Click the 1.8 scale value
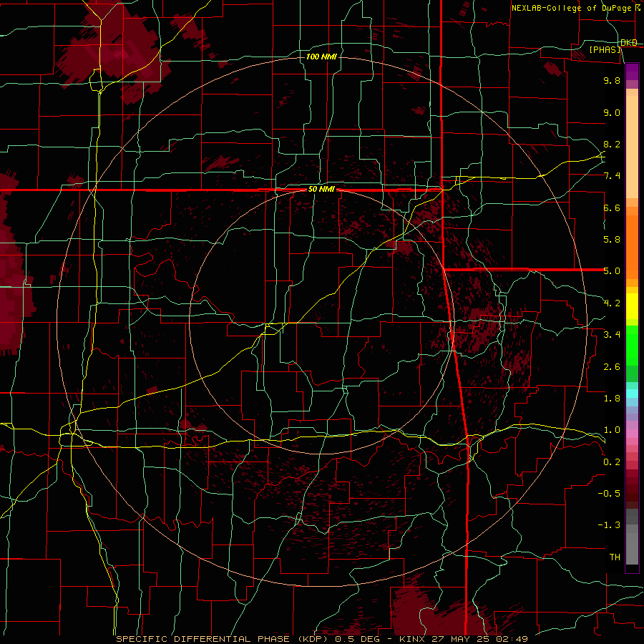644x644 pixels. pyautogui.click(x=612, y=399)
